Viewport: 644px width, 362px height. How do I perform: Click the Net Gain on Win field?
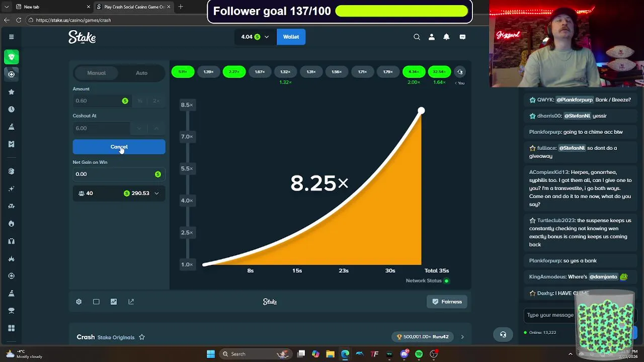119,174
